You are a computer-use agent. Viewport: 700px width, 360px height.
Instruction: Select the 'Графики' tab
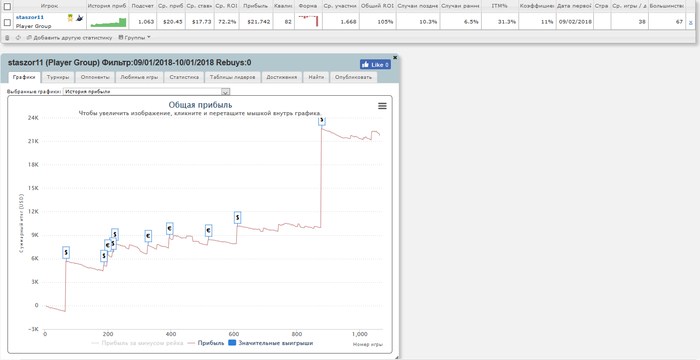click(x=25, y=77)
